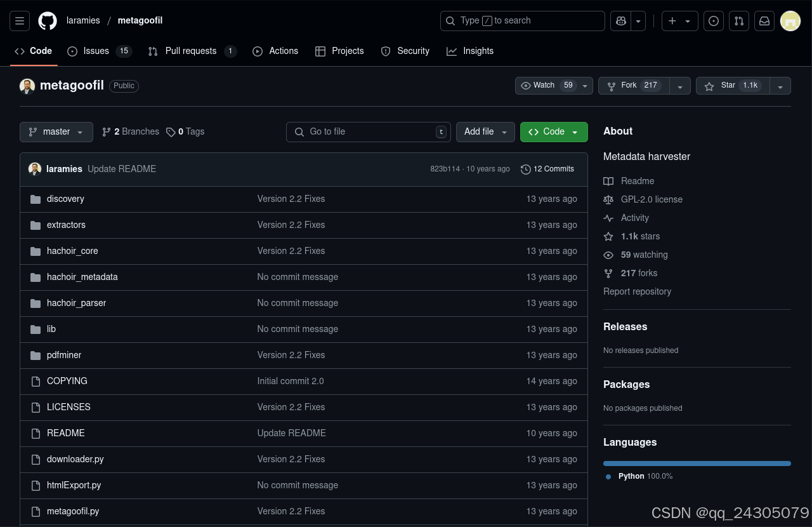Click the pulse icon beside Activity

tap(608, 218)
